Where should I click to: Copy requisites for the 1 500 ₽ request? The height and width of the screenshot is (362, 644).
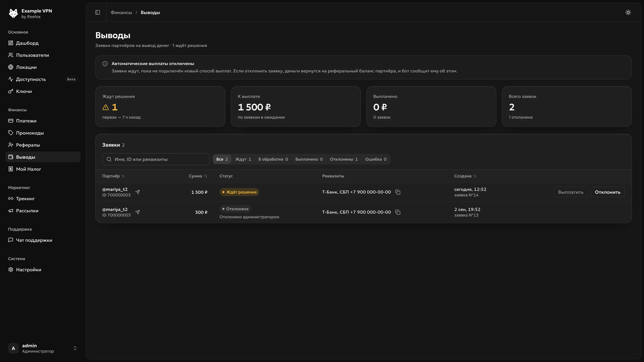(x=398, y=192)
